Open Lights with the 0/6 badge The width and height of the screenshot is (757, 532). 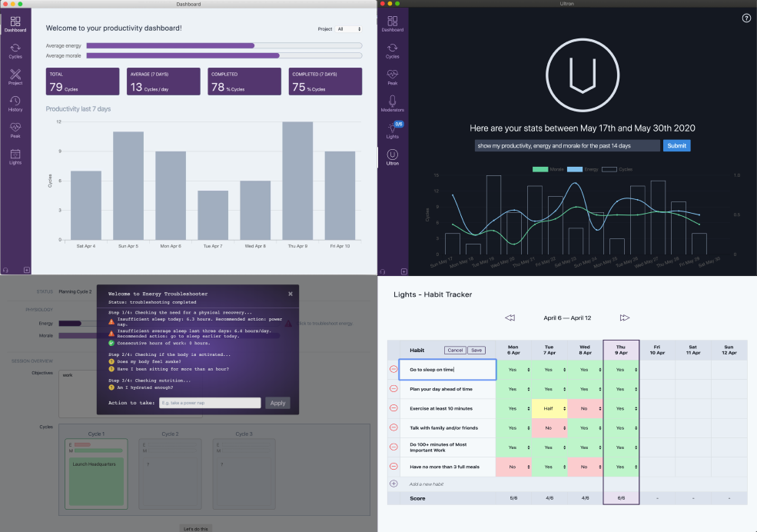click(x=393, y=131)
